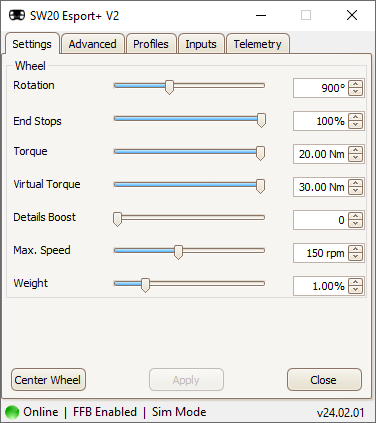
Task: Switch to the Advanced tab
Action: (x=93, y=44)
